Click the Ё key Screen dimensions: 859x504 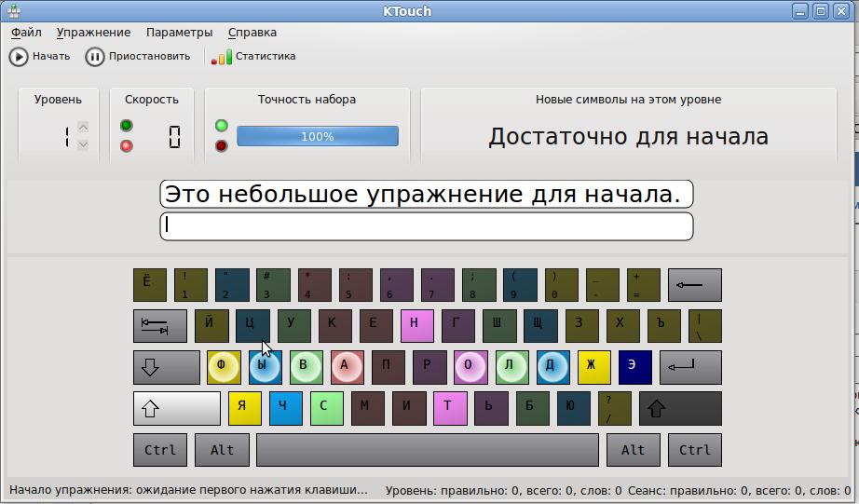(150, 285)
